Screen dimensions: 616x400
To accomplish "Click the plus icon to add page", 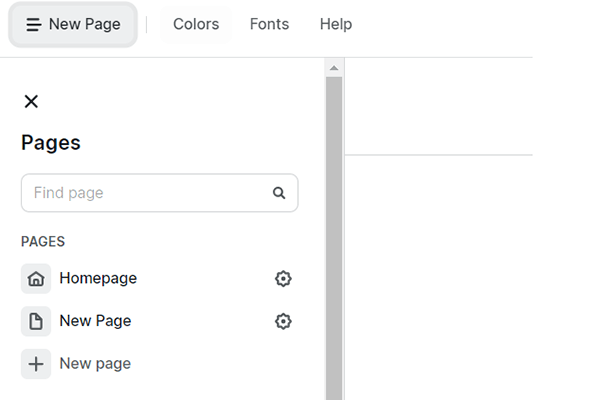I will tap(36, 364).
